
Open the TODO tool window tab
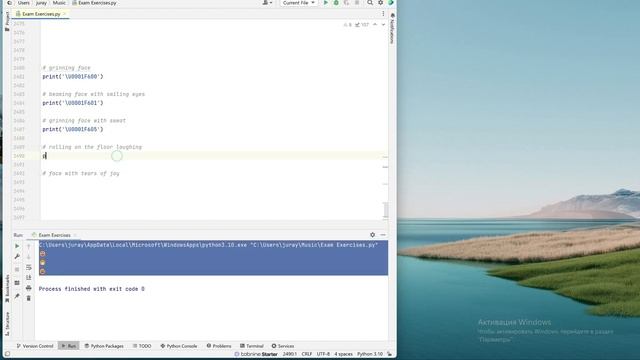pyautogui.click(x=142, y=346)
